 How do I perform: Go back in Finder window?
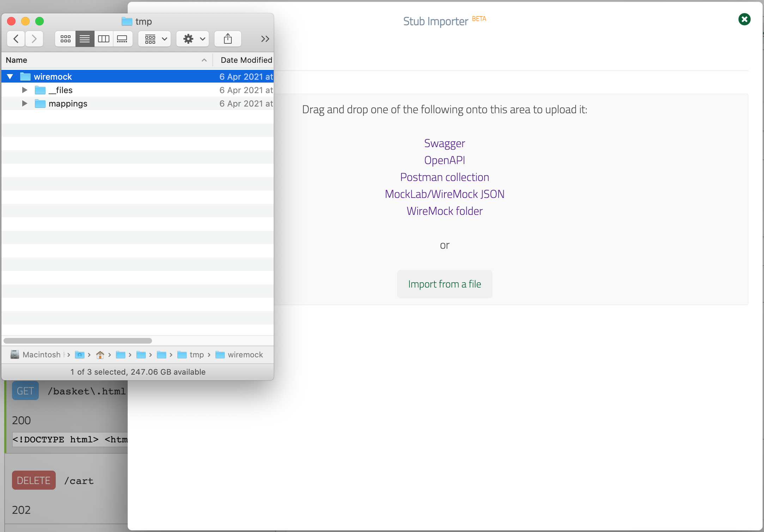[x=16, y=39]
